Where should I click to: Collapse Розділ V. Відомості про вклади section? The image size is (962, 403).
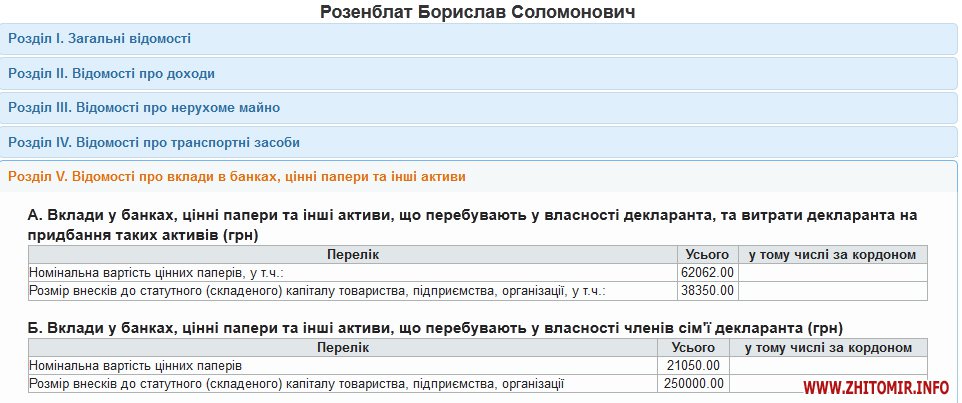[236, 176]
